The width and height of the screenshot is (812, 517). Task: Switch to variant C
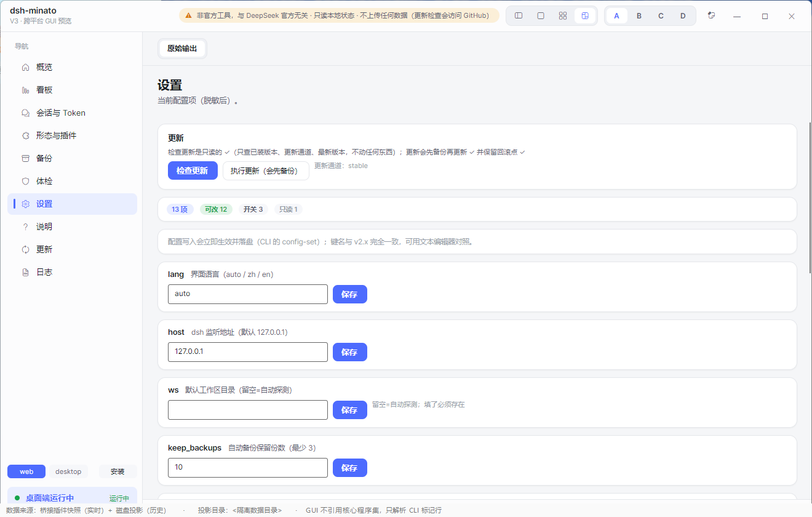661,16
